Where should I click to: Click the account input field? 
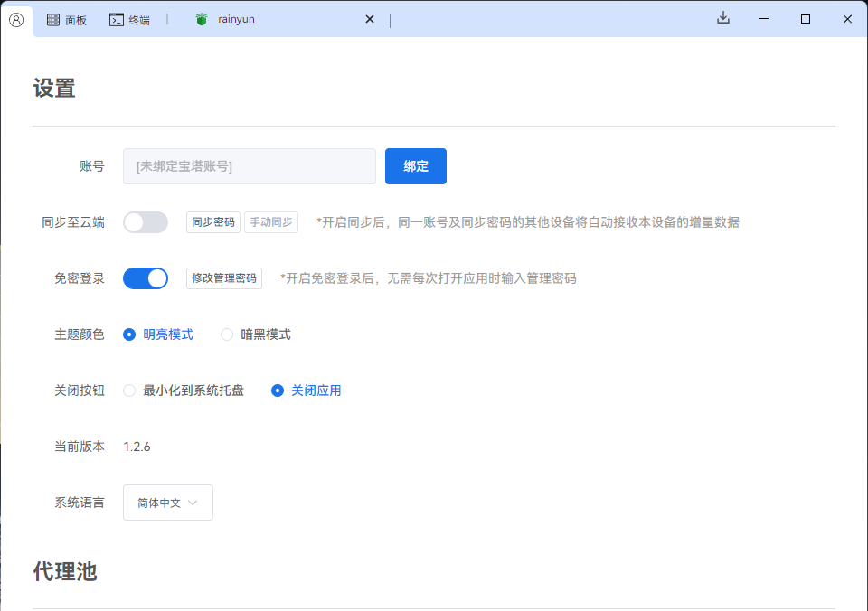pos(249,166)
